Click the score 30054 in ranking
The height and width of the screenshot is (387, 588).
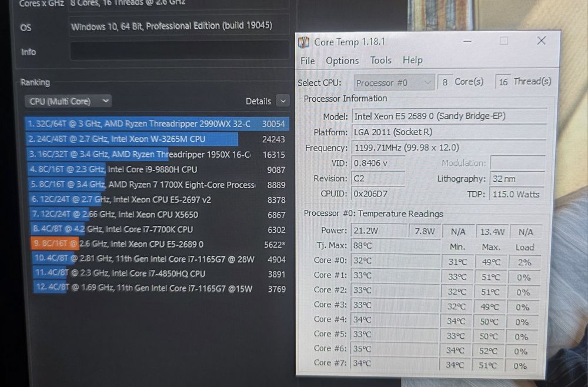273,124
